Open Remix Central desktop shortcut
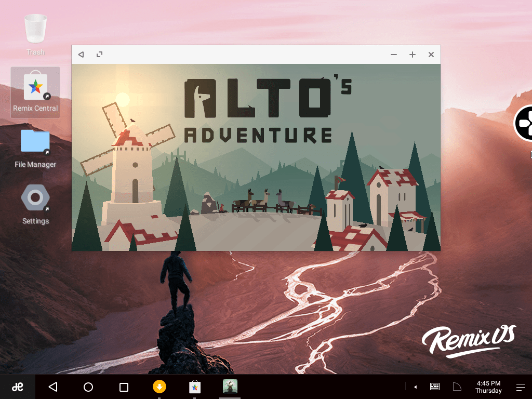 (35, 92)
